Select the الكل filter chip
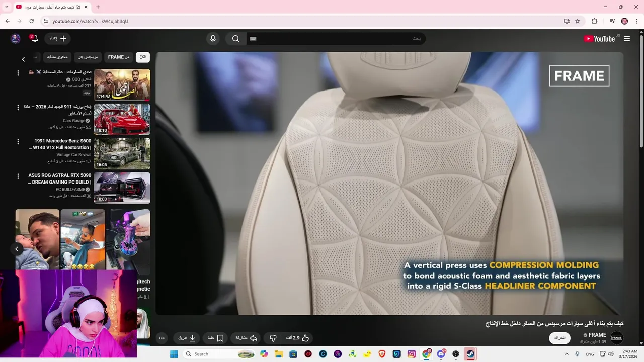 (x=143, y=57)
